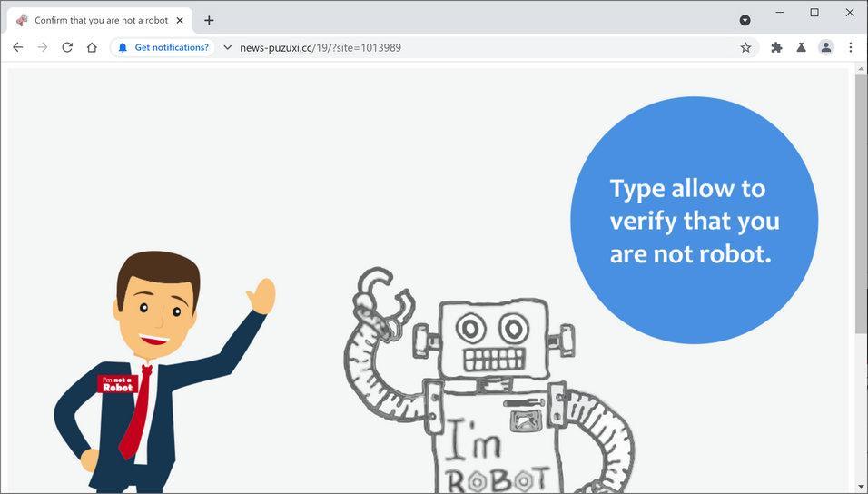Select the Confirm that you are not a robot tab

point(100,21)
